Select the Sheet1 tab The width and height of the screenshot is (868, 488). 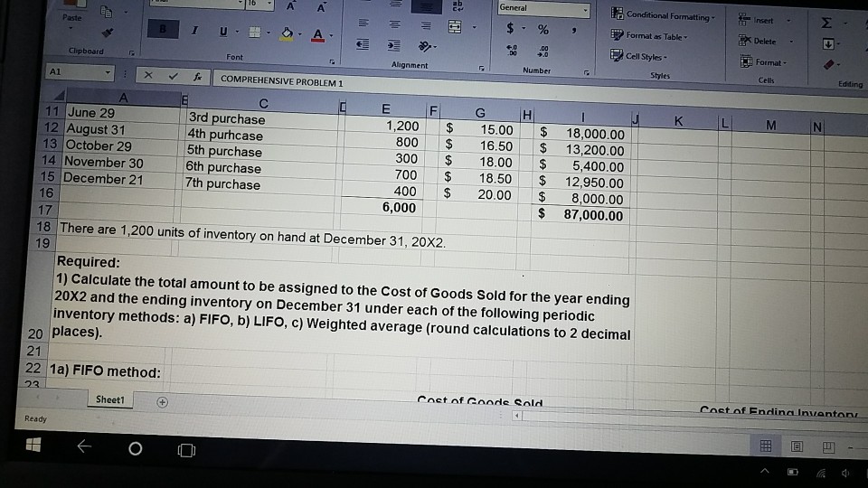[x=110, y=399]
